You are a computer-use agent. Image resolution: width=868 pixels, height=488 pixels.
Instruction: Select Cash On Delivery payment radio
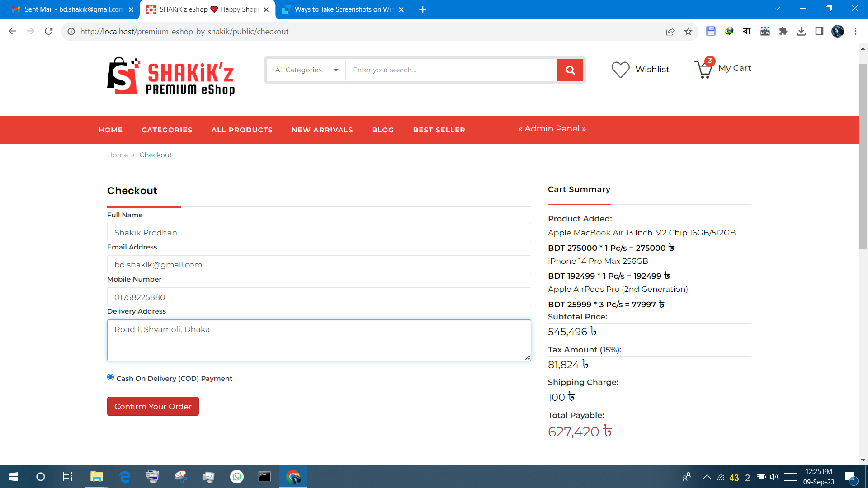(110, 377)
